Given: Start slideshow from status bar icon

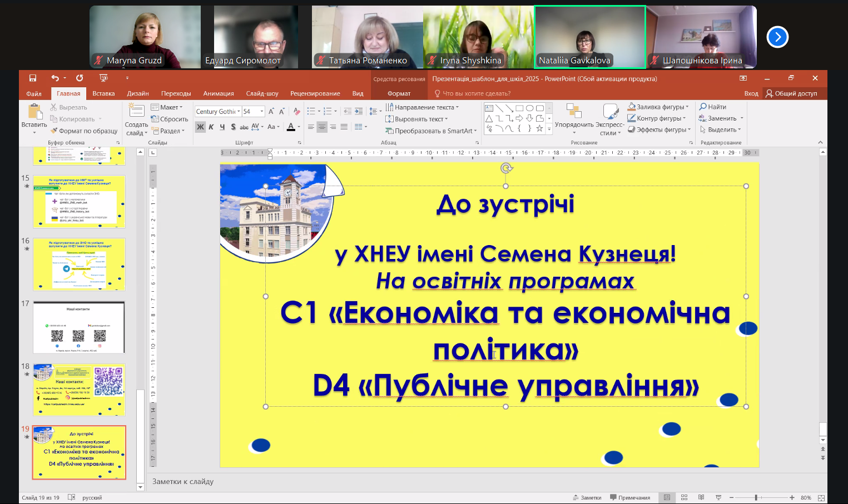Looking at the screenshot, I should tap(718, 497).
